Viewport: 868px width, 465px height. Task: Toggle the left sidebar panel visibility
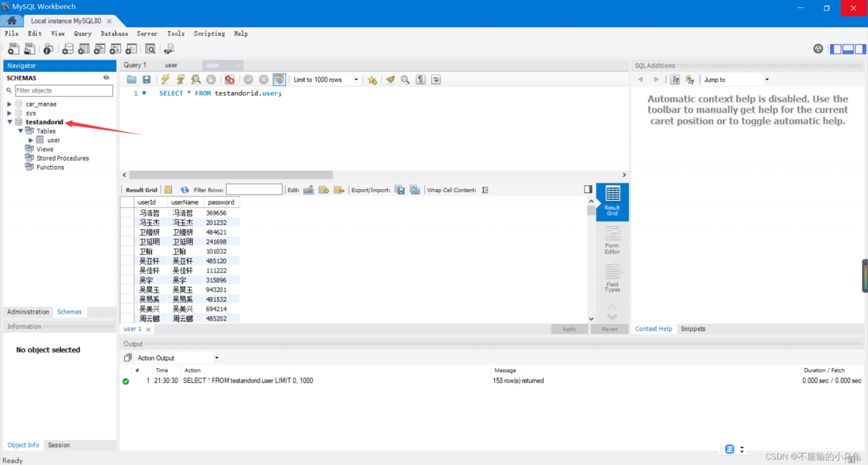[x=836, y=49]
